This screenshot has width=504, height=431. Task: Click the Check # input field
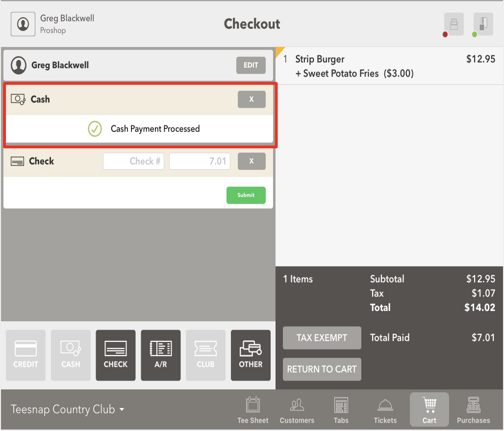coord(133,161)
